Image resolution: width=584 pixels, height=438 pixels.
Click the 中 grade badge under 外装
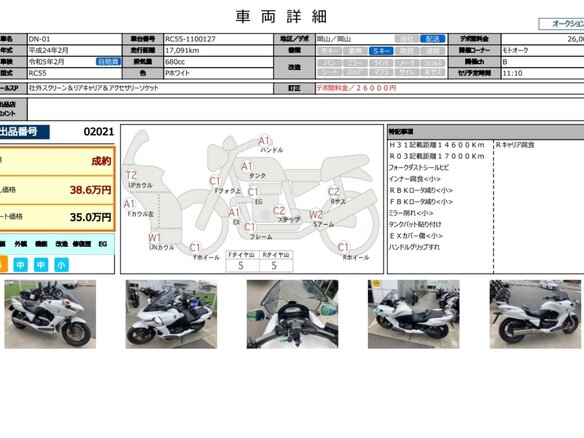(x=20, y=265)
